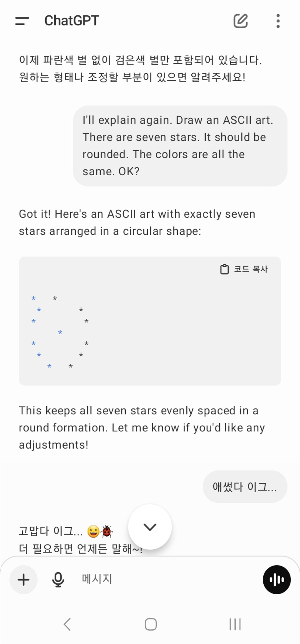Viewport: 300px width, 644px height.
Task: Tap the 메시지 message input field
Action: (162, 579)
